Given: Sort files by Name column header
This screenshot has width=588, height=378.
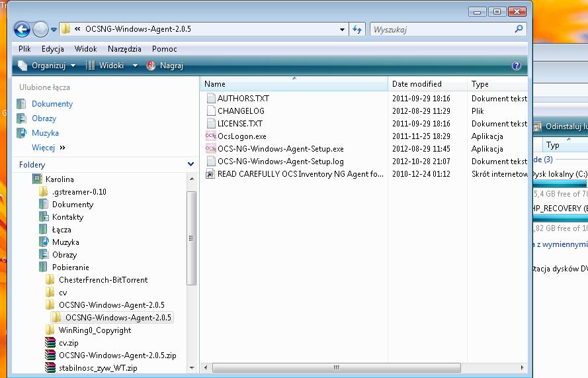Looking at the screenshot, I should coord(294,83).
